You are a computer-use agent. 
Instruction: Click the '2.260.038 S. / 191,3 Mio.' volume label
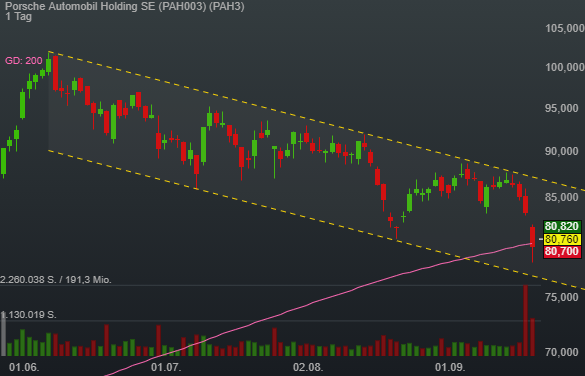click(x=56, y=279)
